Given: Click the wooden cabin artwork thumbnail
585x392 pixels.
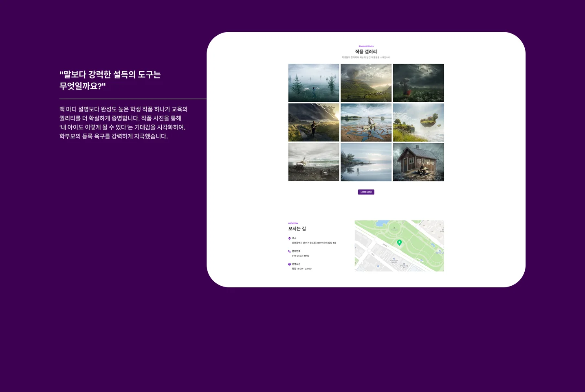Looking at the screenshot, I should [418, 162].
